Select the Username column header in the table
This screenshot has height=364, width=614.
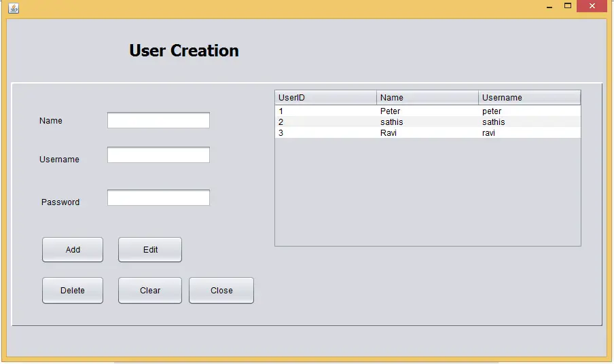tap(529, 98)
